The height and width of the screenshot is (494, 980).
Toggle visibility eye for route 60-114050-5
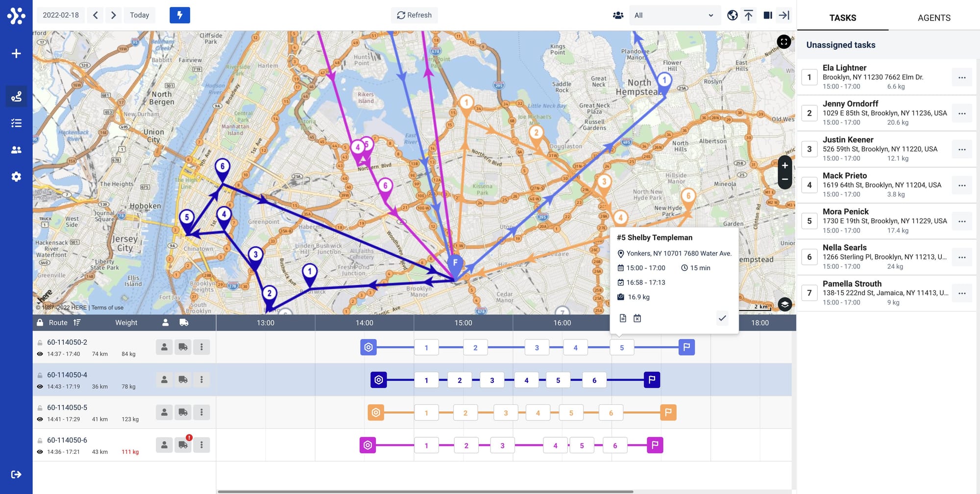point(40,419)
